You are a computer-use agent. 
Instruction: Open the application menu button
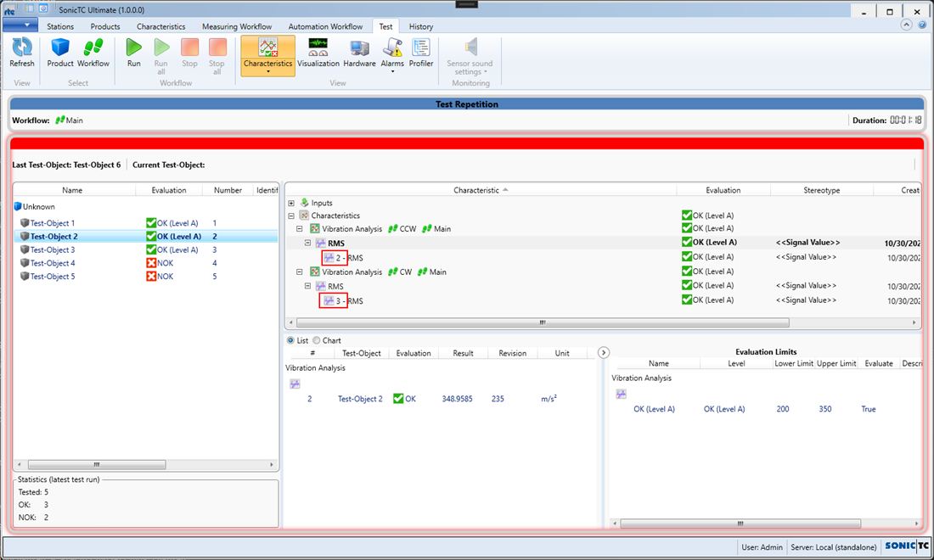pos(20,25)
